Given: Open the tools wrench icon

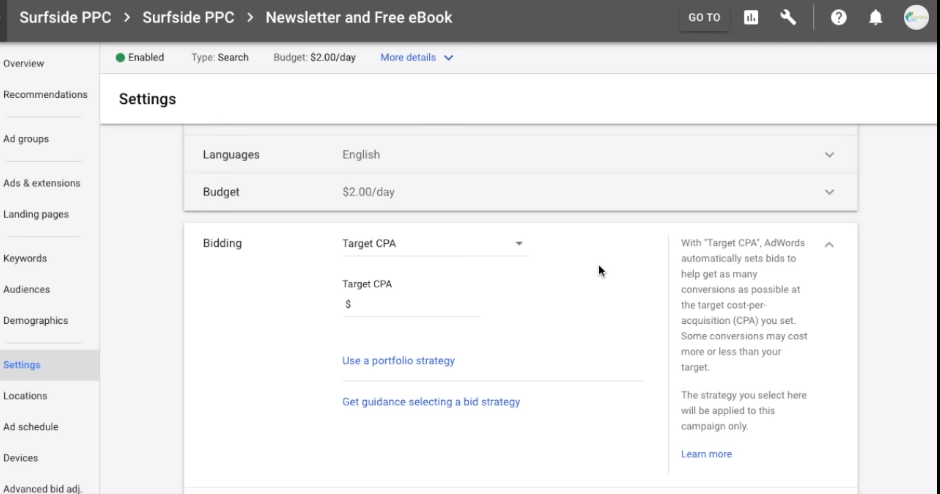Looking at the screenshot, I should [788, 17].
